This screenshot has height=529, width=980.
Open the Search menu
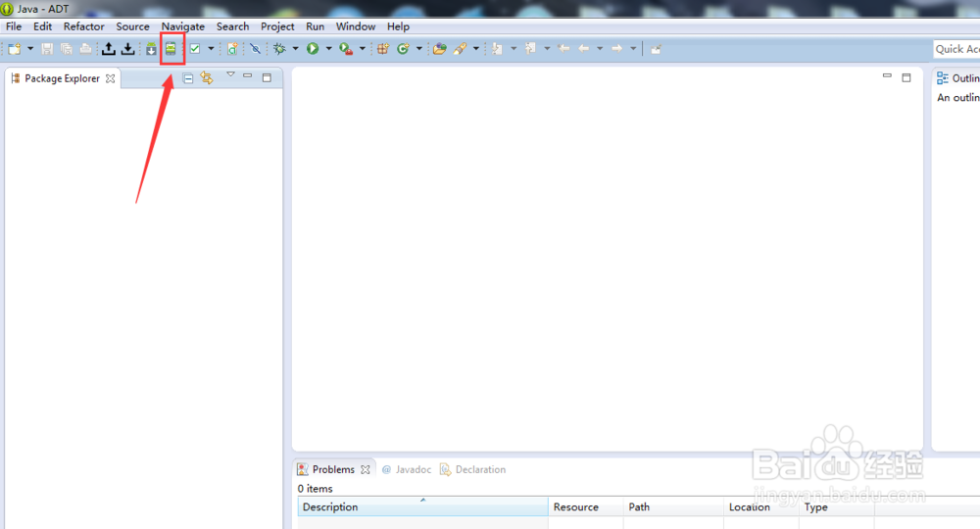click(232, 26)
